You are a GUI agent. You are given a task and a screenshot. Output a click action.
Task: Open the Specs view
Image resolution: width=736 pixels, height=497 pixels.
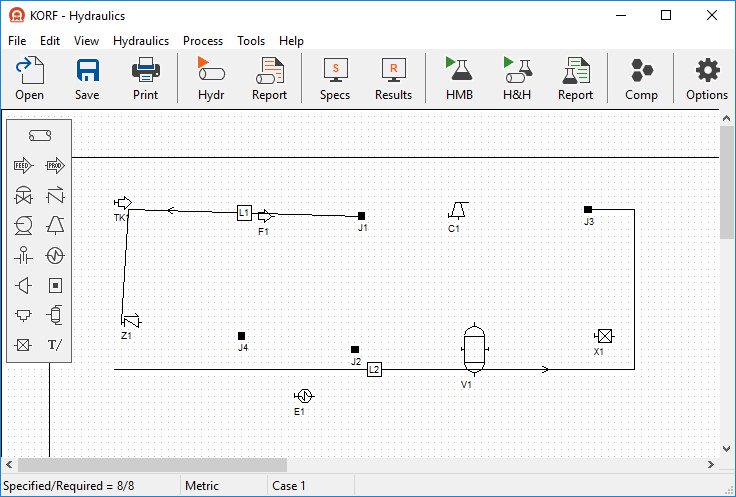click(335, 80)
